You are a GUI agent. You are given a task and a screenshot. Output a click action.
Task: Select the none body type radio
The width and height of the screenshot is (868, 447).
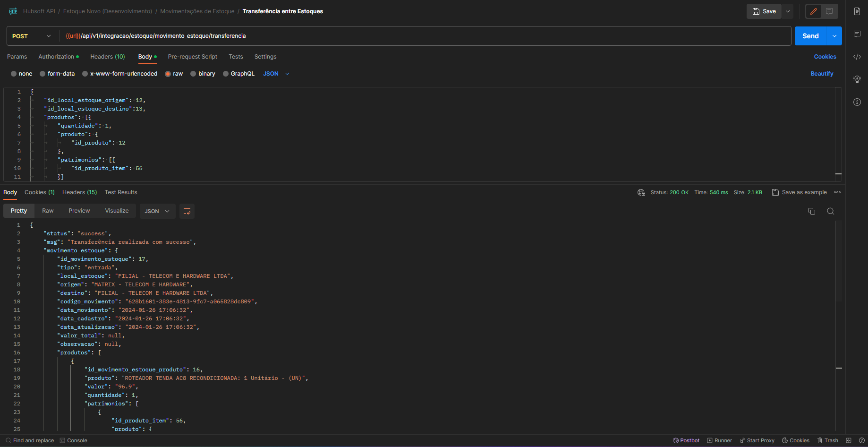click(14, 74)
